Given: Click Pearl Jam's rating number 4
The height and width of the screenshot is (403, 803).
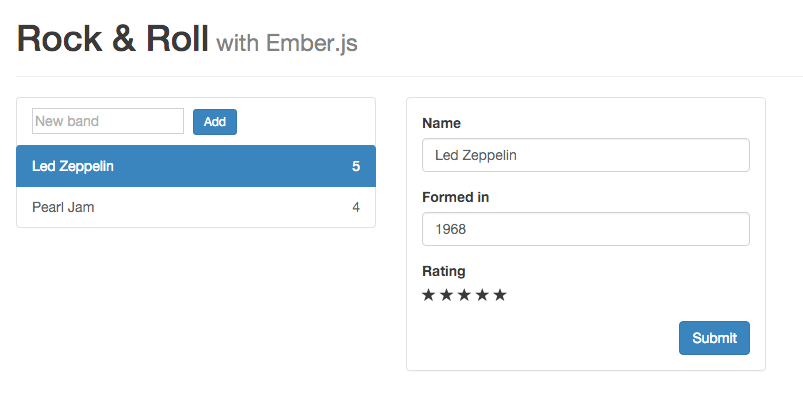Looking at the screenshot, I should tap(356, 207).
